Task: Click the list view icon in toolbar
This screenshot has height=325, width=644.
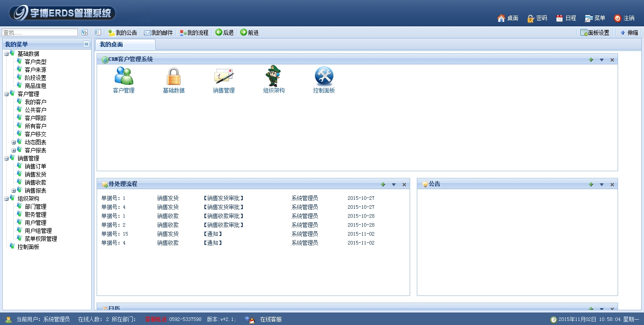Action: coord(98,32)
